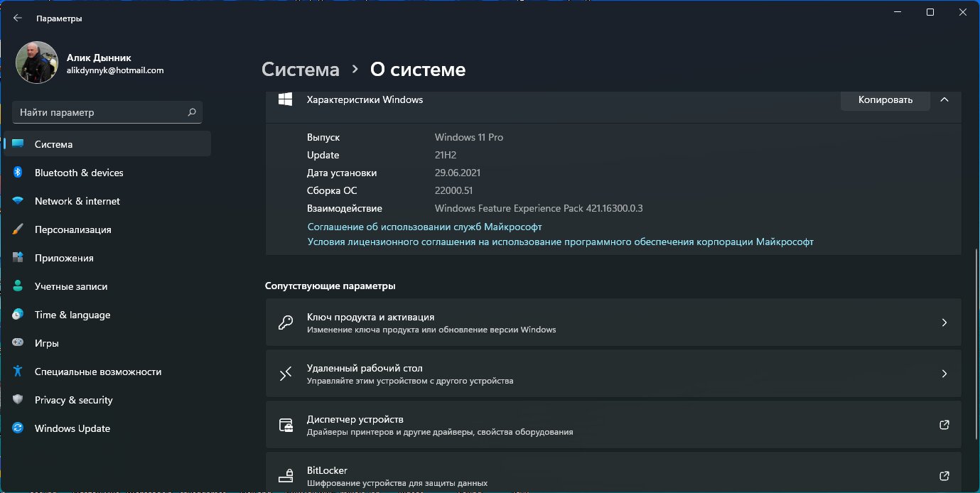Image resolution: width=980 pixels, height=493 pixels.
Task: Click the Bluetooth & devices icon
Action: [x=18, y=173]
